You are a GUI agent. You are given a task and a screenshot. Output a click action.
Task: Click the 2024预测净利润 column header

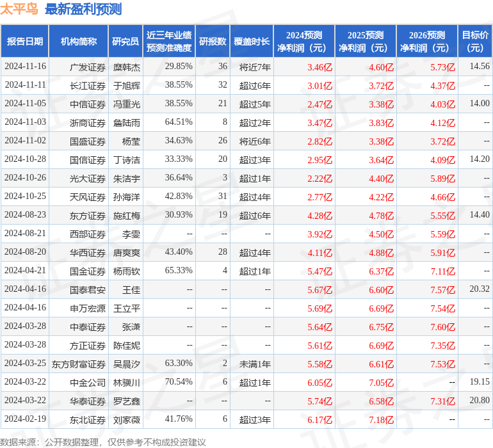pos(304,42)
